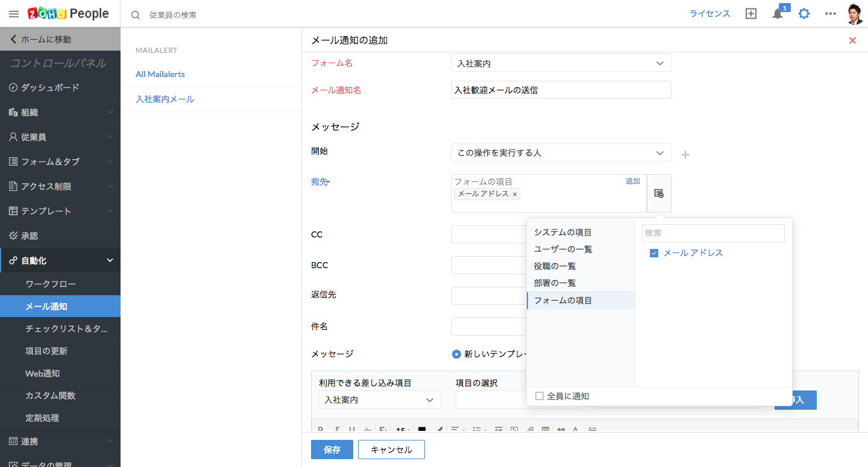The image size is (868, 467).
Task: Click the user profile avatar
Action: [855, 14]
